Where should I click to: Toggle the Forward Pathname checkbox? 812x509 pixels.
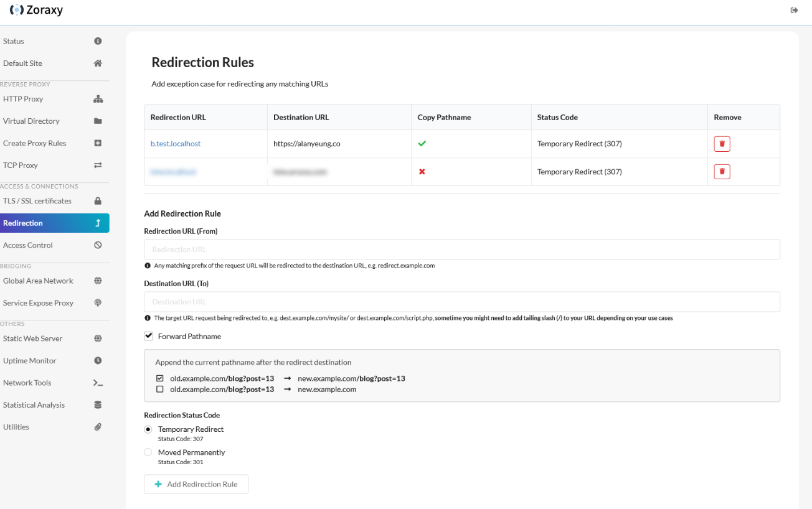pos(148,336)
